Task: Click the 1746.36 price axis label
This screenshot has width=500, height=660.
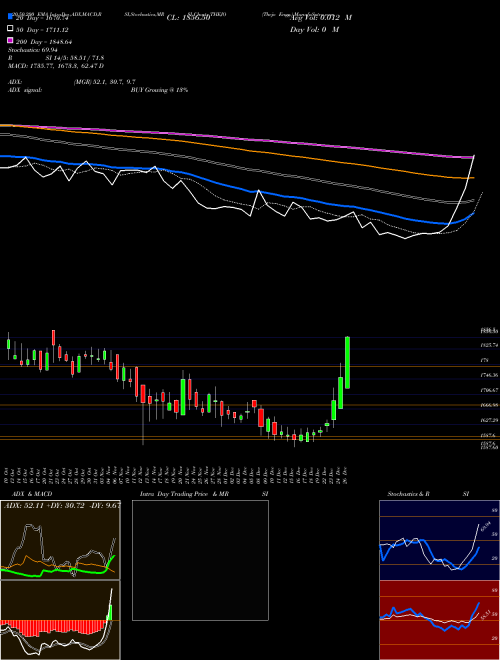Action: [490, 375]
